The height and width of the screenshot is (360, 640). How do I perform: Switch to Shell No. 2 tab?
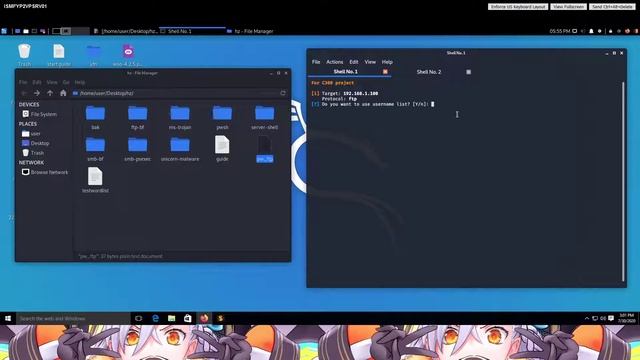coord(429,72)
